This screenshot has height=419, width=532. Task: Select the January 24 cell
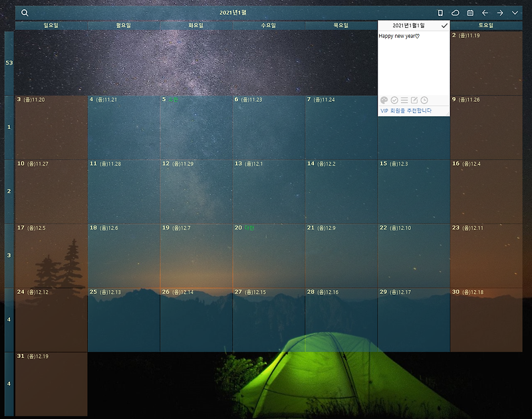click(x=51, y=320)
